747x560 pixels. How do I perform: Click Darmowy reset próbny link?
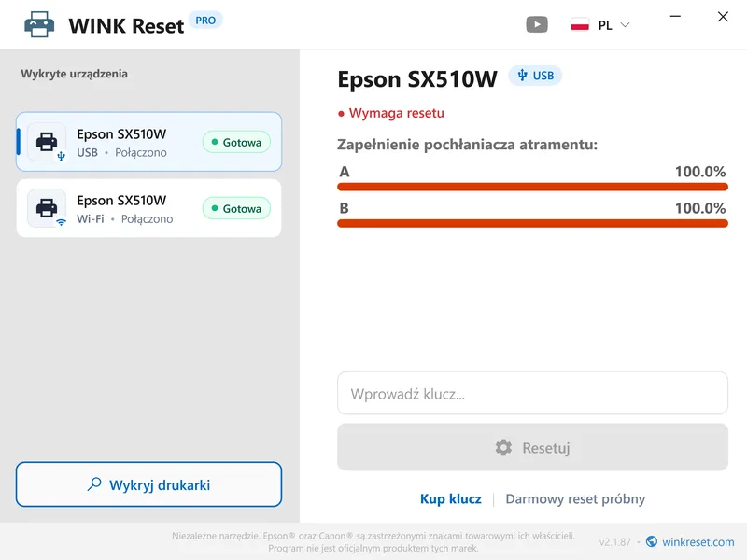coord(575,498)
